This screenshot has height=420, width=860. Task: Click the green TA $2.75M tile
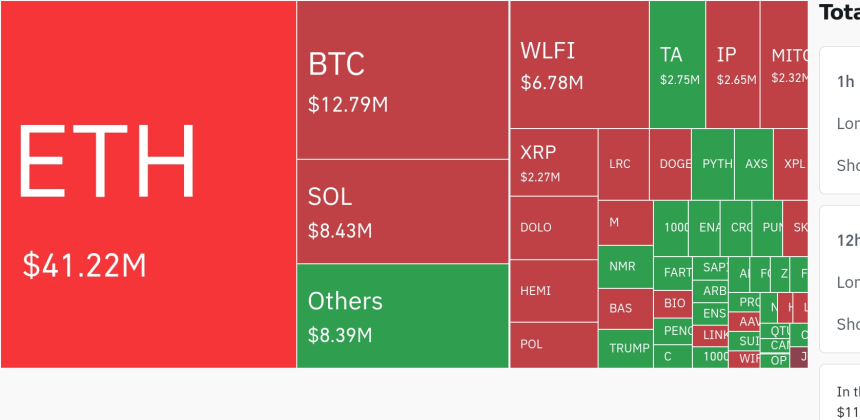point(677,65)
